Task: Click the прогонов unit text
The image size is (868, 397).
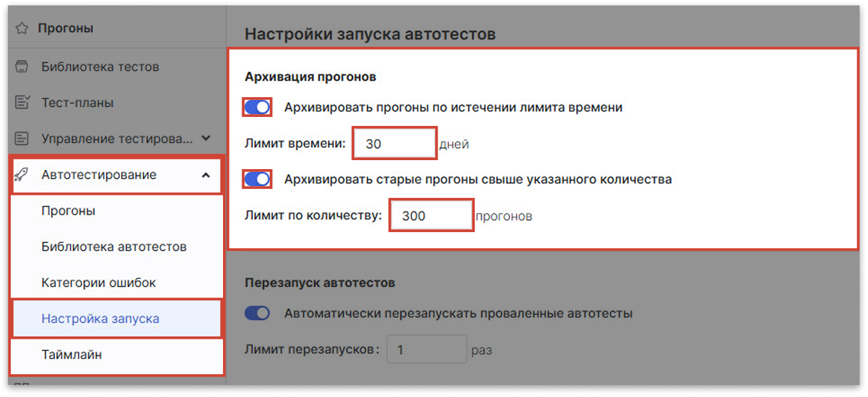Action: pos(504,216)
